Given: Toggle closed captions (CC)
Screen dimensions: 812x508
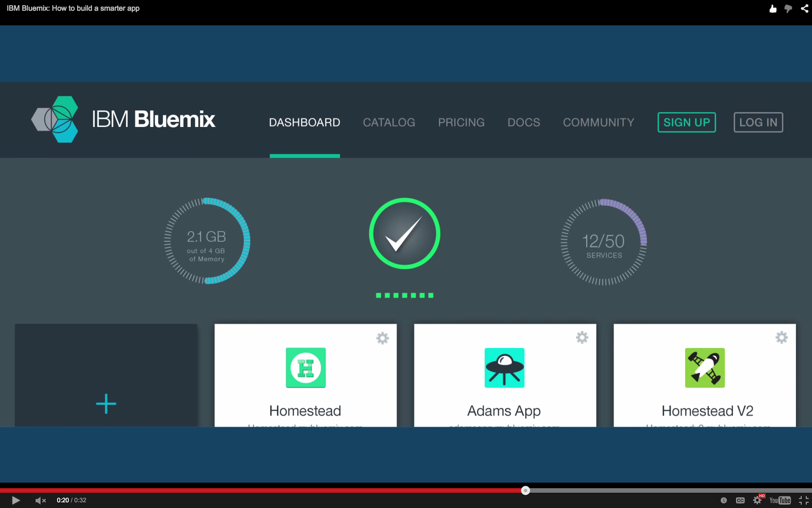Looking at the screenshot, I should 740,500.
